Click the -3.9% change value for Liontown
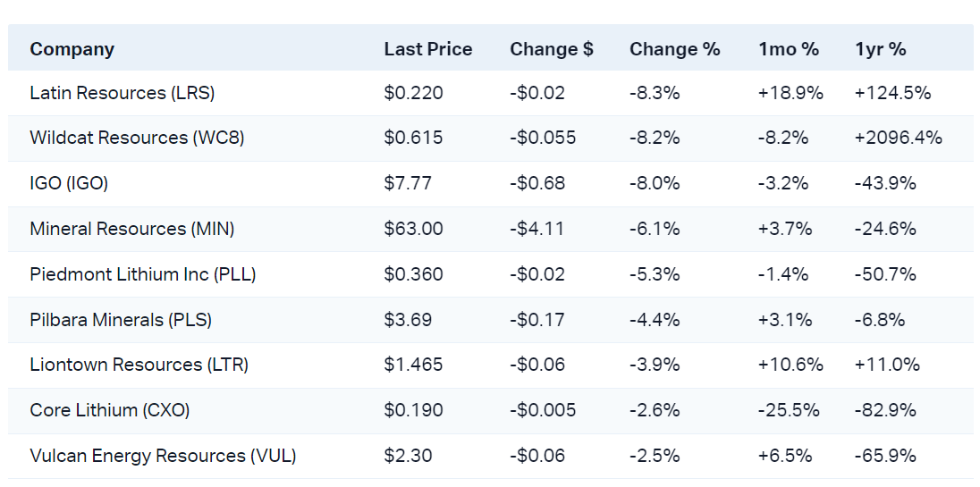The width and height of the screenshot is (980, 487). coord(655,365)
